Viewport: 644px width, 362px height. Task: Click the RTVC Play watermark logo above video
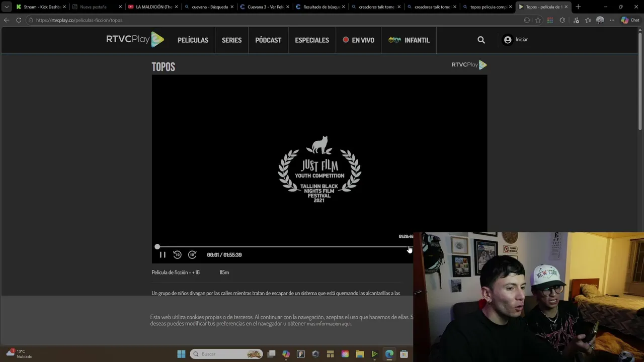[469, 64]
